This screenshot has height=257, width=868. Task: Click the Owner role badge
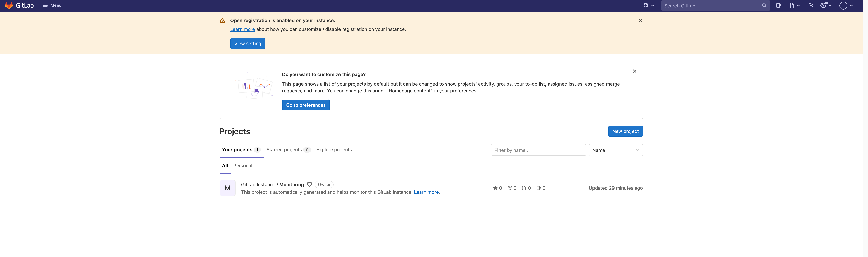point(324,185)
